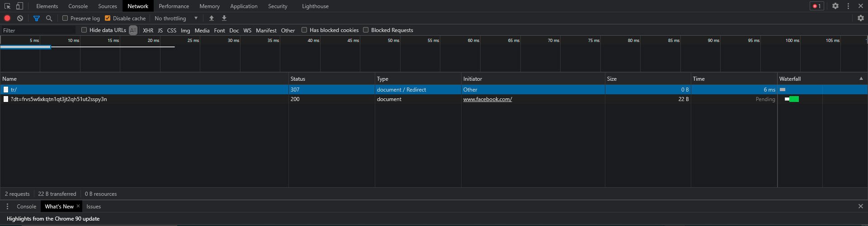
Task: Stop recording network log
Action: tap(7, 18)
